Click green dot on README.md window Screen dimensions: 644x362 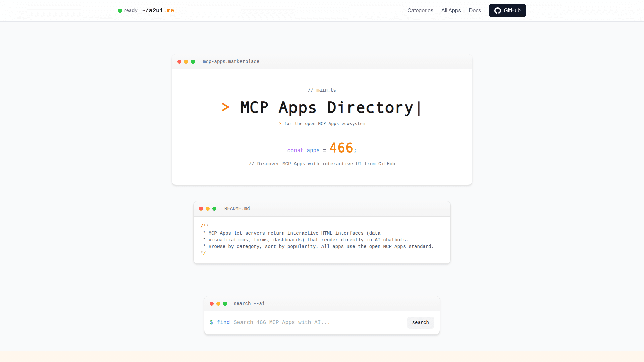(x=214, y=209)
